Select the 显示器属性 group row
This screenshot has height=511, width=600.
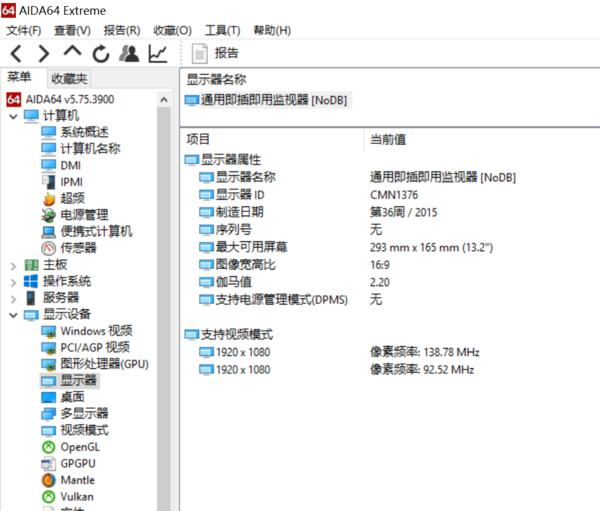223,160
